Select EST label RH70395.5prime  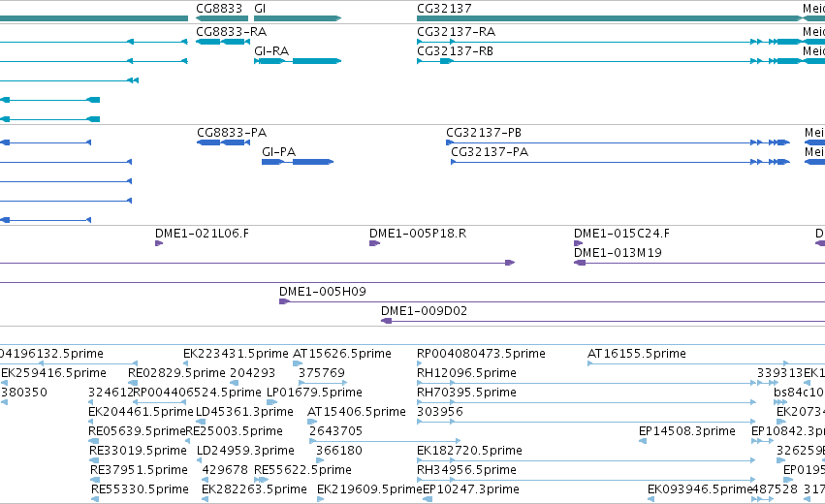click(x=466, y=393)
